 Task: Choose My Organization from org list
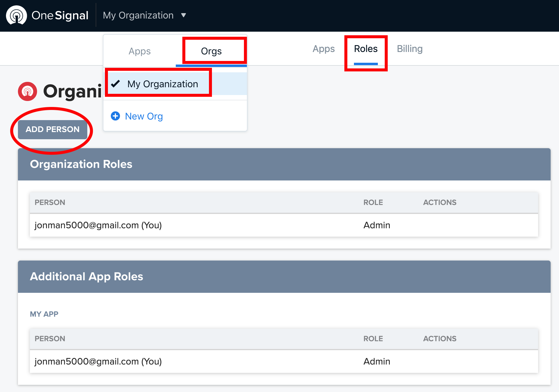pos(175,84)
